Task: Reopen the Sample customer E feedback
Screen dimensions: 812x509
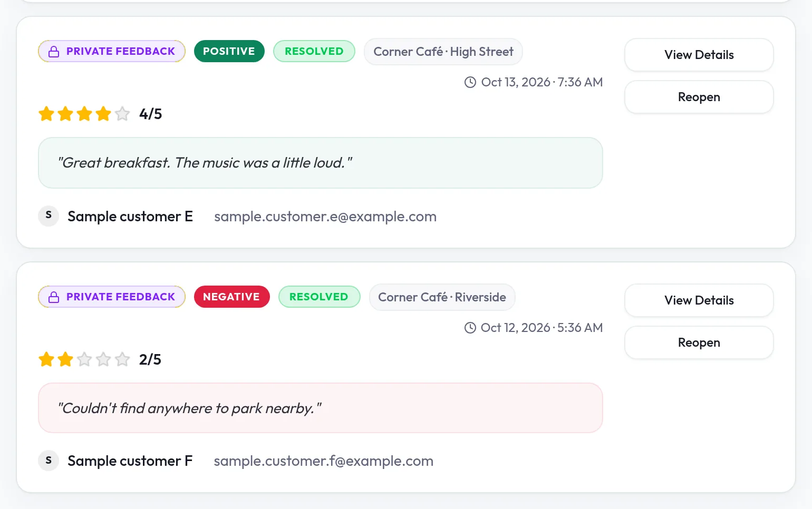Action: coord(699,97)
